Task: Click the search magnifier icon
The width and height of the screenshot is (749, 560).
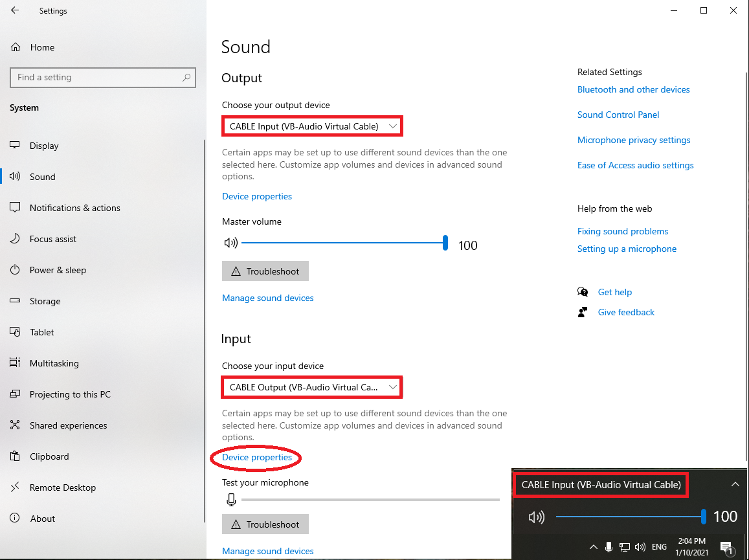Action: coord(186,78)
